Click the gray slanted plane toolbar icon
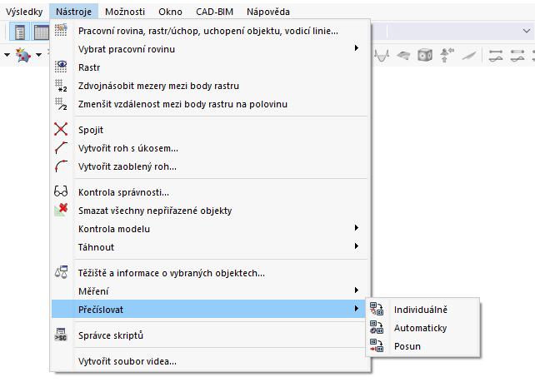 click(469, 55)
